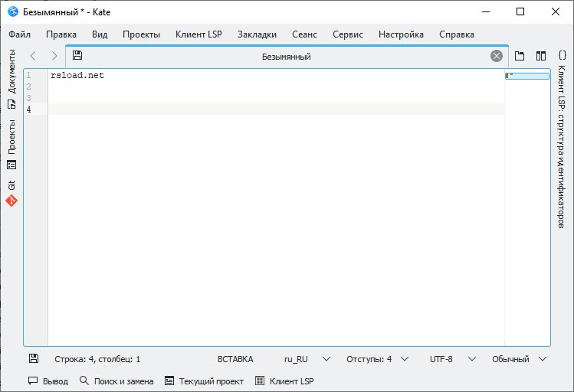Open the Текущий проект panel
The width and height of the screenshot is (574, 392).
click(204, 381)
